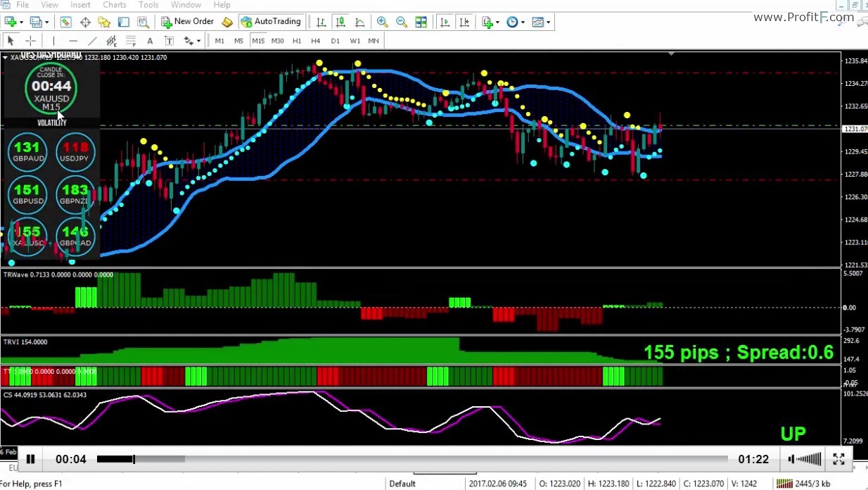This screenshot has width=868, height=490.
Task: Toggle chart Auto Scroll
Action: coord(445,22)
